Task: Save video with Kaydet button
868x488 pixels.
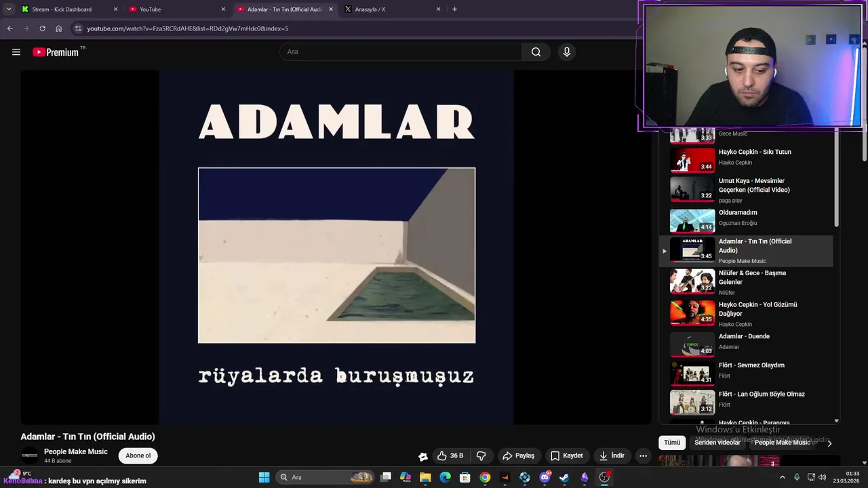Action: 566,455
